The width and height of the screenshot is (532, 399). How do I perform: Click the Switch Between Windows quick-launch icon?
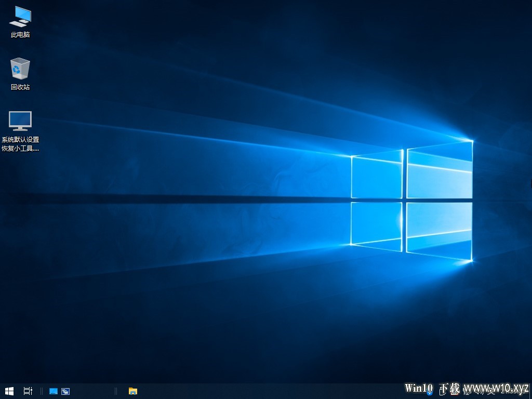[65, 391]
